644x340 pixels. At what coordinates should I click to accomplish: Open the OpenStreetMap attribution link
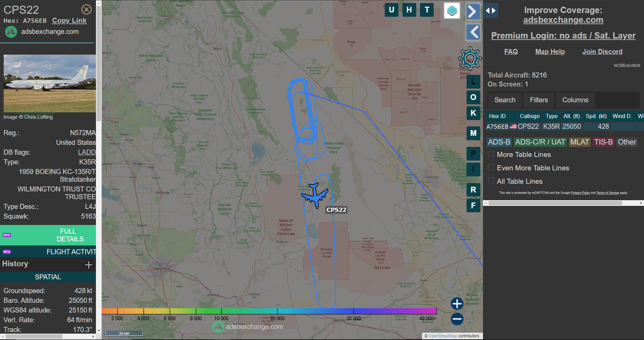tap(443, 336)
